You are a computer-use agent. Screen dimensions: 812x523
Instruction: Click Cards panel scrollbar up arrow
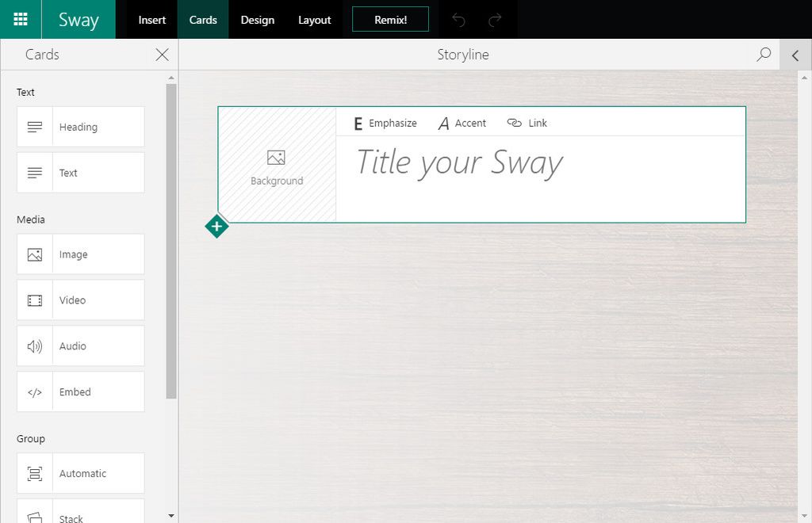coord(171,78)
